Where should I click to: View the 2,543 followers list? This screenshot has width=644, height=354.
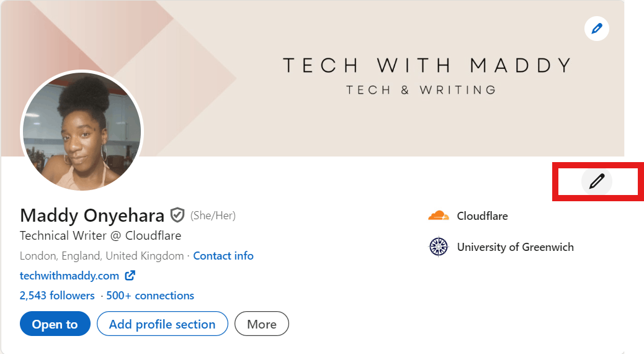57,295
